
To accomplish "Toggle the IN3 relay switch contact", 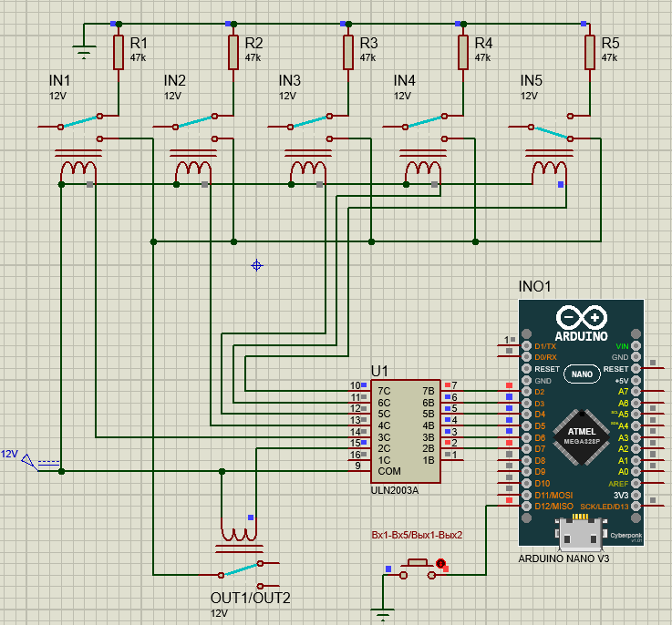I will coord(310,121).
